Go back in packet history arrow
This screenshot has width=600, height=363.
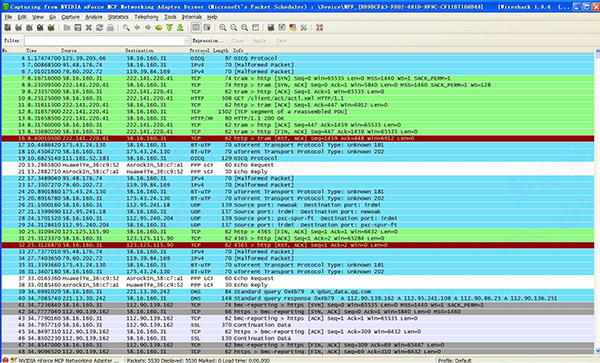[137, 28]
